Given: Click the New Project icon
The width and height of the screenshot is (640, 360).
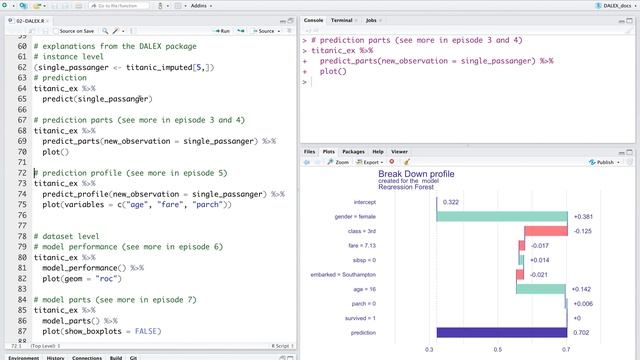Looking at the screenshot, I should (x=23, y=6).
